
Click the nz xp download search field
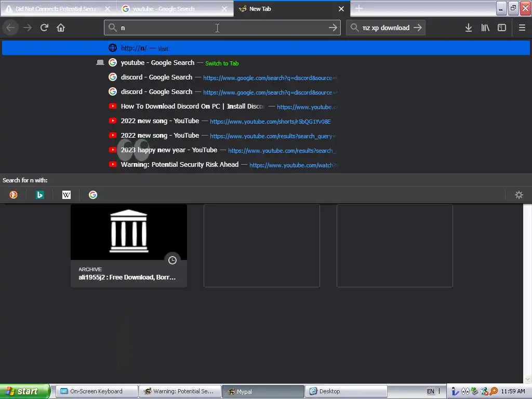tap(386, 28)
